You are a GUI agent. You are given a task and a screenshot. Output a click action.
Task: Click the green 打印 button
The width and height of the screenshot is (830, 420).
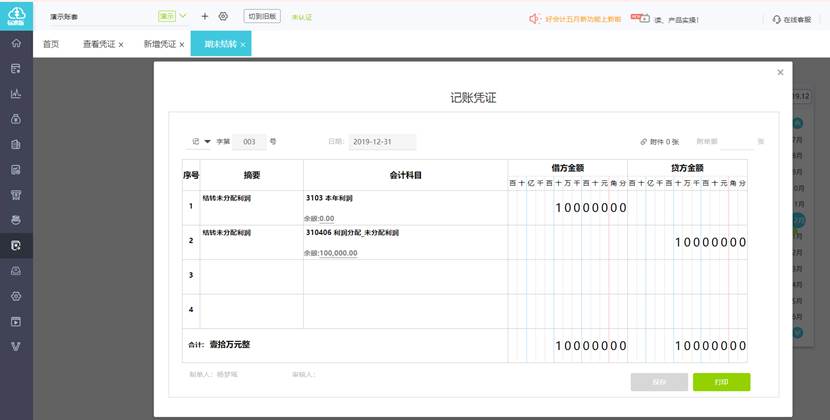pos(721,382)
